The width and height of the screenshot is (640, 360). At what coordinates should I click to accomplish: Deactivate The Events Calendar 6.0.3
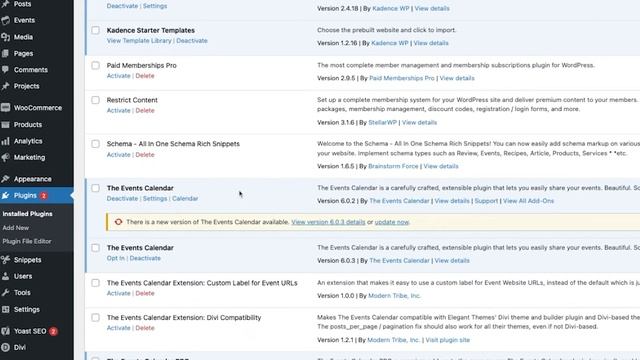click(145, 258)
